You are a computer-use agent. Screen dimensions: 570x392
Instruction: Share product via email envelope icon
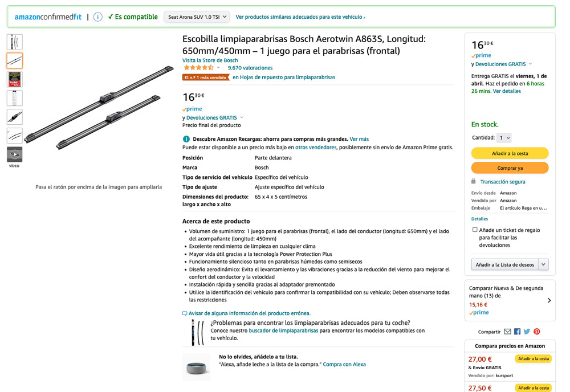click(507, 332)
